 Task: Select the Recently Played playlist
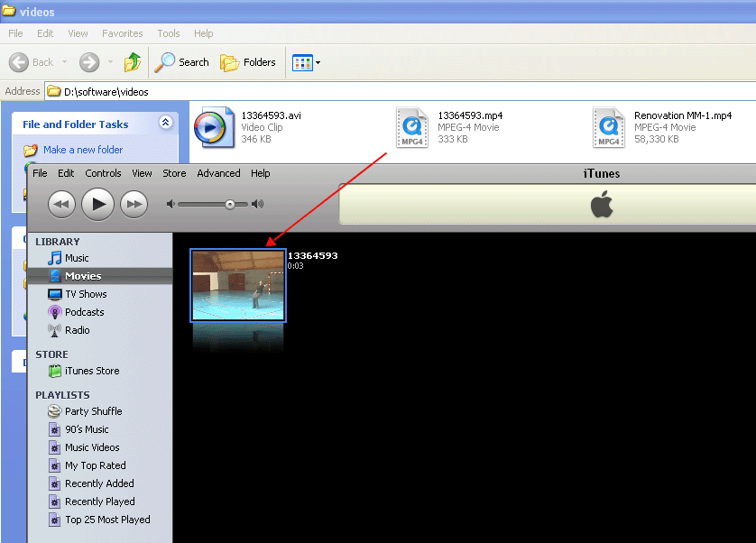coord(100,502)
